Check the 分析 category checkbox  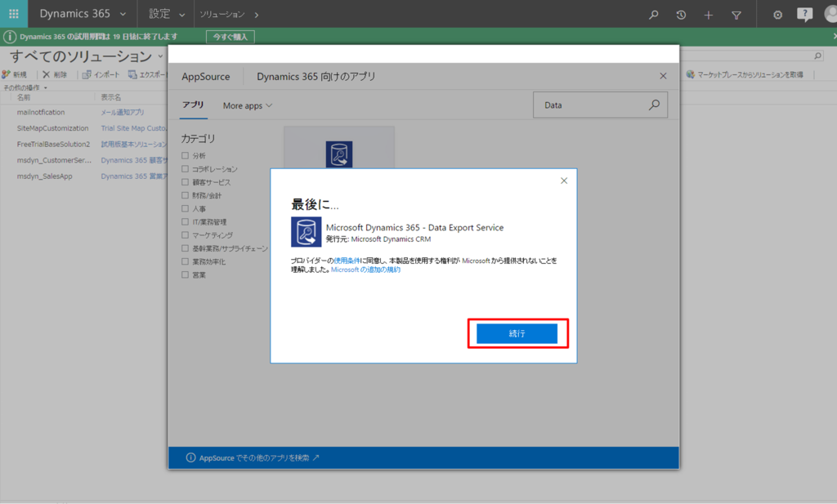[x=185, y=156]
